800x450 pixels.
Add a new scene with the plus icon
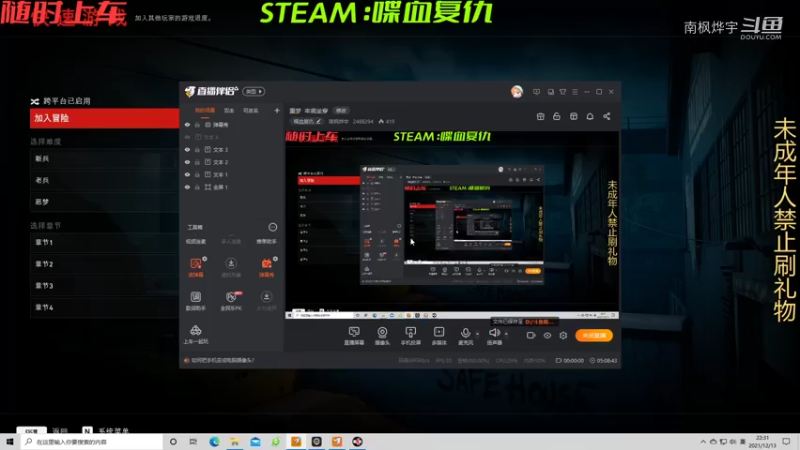pyautogui.click(x=277, y=110)
